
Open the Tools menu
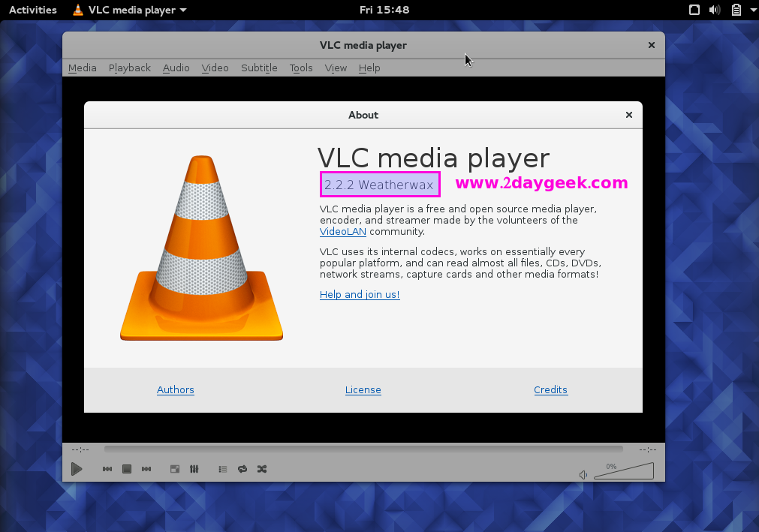click(x=301, y=68)
